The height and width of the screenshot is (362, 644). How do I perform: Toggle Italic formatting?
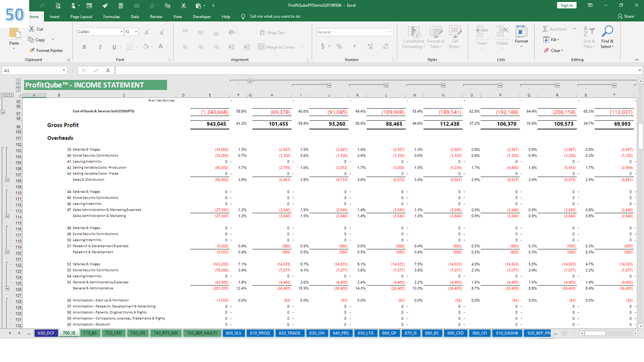tap(100, 47)
